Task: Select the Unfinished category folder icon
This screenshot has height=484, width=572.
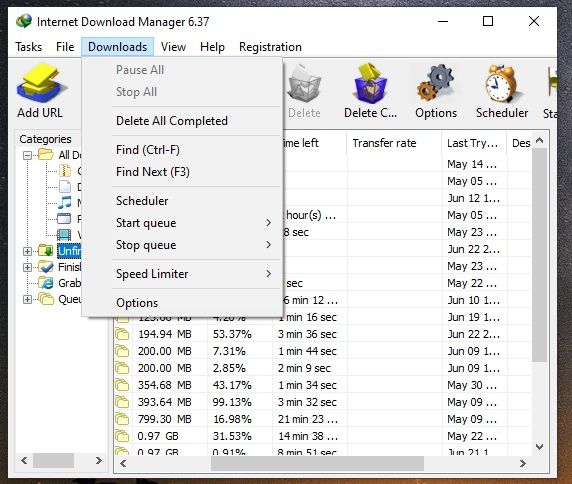Action: pos(46,251)
